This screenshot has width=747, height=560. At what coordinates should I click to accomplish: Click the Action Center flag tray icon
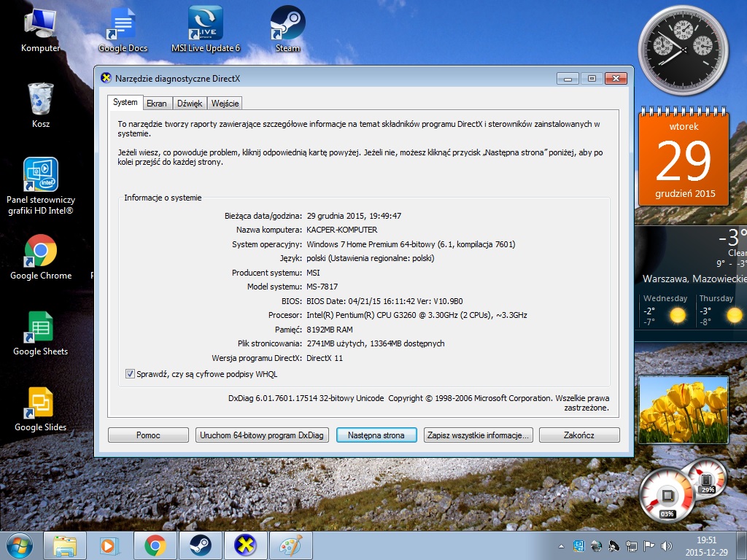[x=649, y=545]
